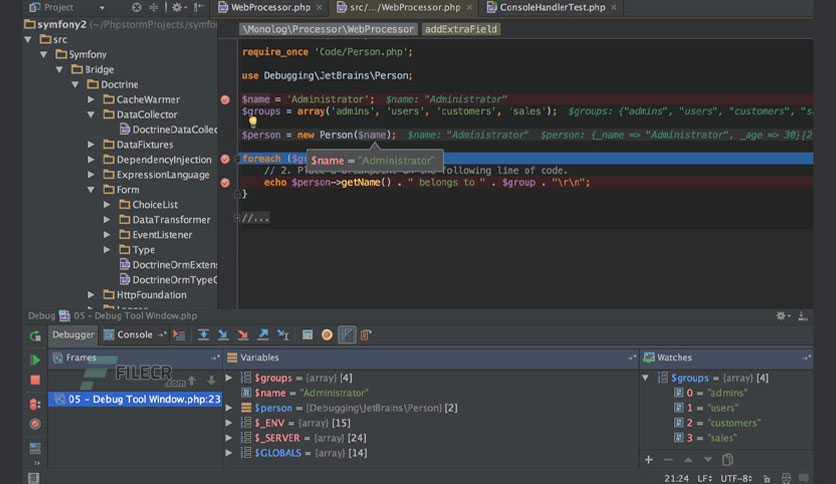Rerun the debug session
The image size is (836, 484).
(x=35, y=335)
